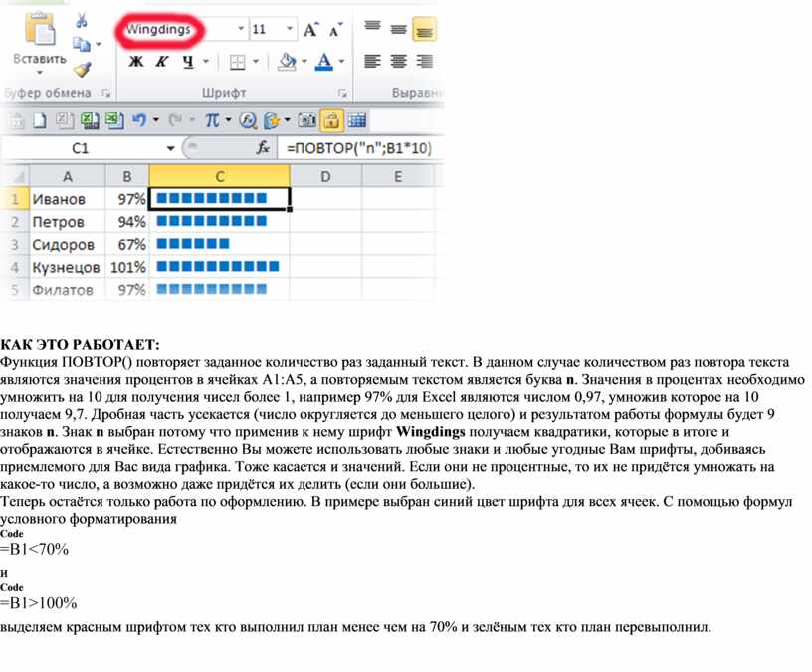Click the font size 11 field
Image resolution: width=812 pixels, height=672 pixels.
tap(266, 29)
